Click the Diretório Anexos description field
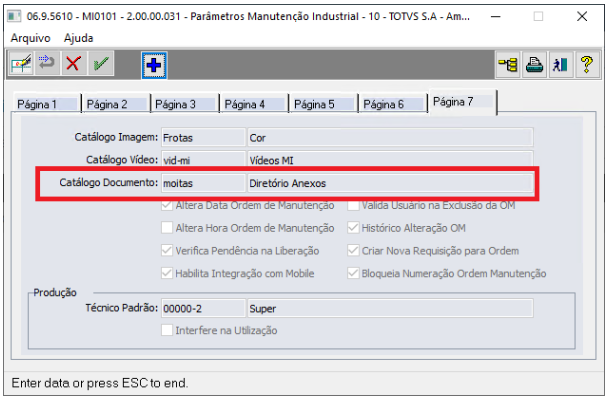Viewport: 608px width, 400px height. pyautogui.click(x=390, y=183)
